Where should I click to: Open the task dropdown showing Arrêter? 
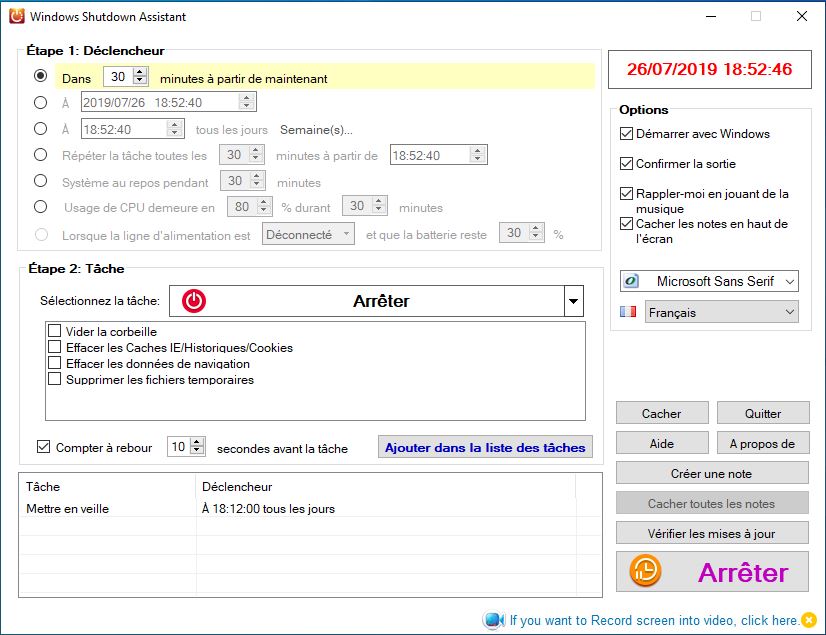point(574,301)
